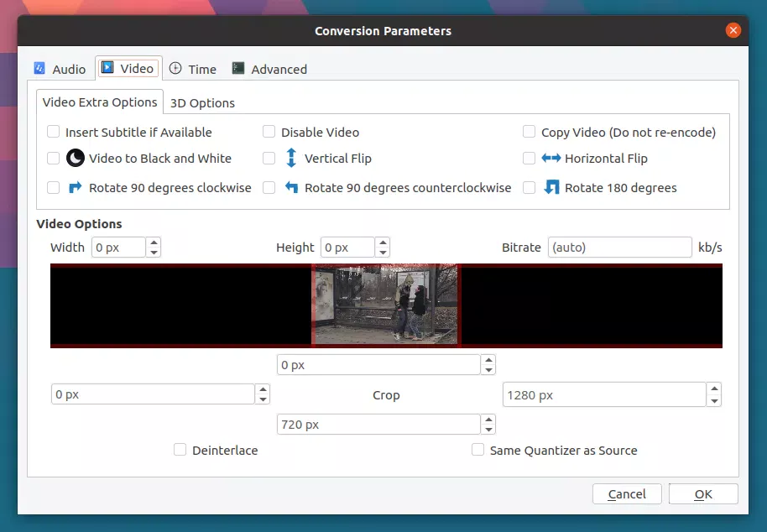The width and height of the screenshot is (767, 532).
Task: Decrease Height using its down stepper arrow
Action: [383, 252]
